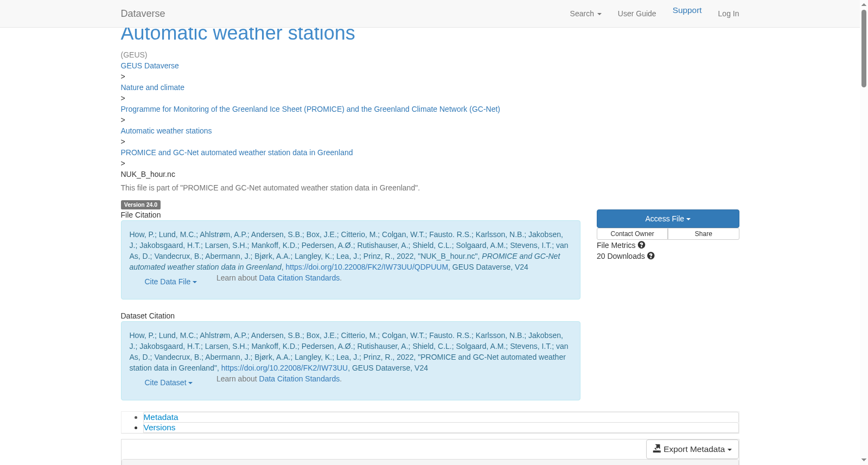Click the NUK_B_hour.nc file name breadcrumb

(148, 174)
